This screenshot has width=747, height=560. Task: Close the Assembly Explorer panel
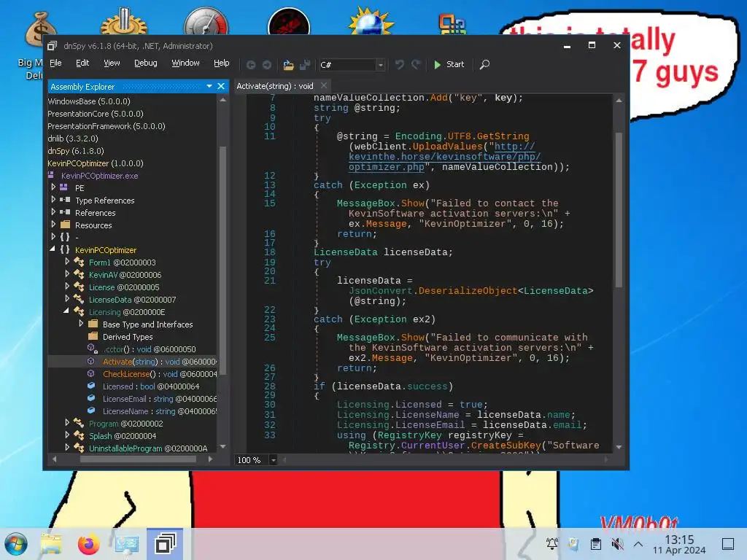coord(221,86)
